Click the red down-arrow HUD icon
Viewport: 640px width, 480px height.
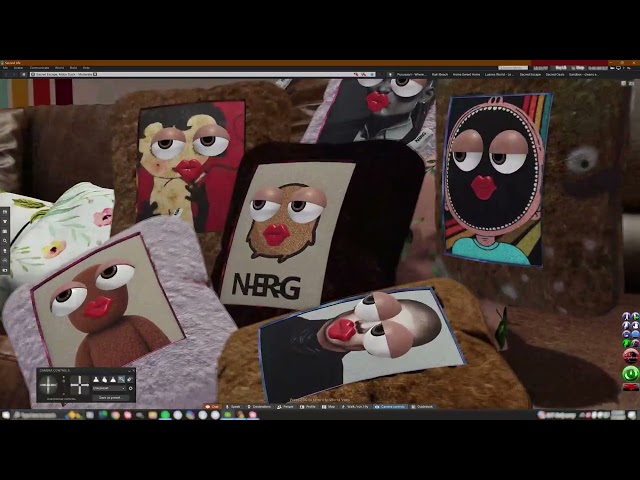tap(631, 387)
